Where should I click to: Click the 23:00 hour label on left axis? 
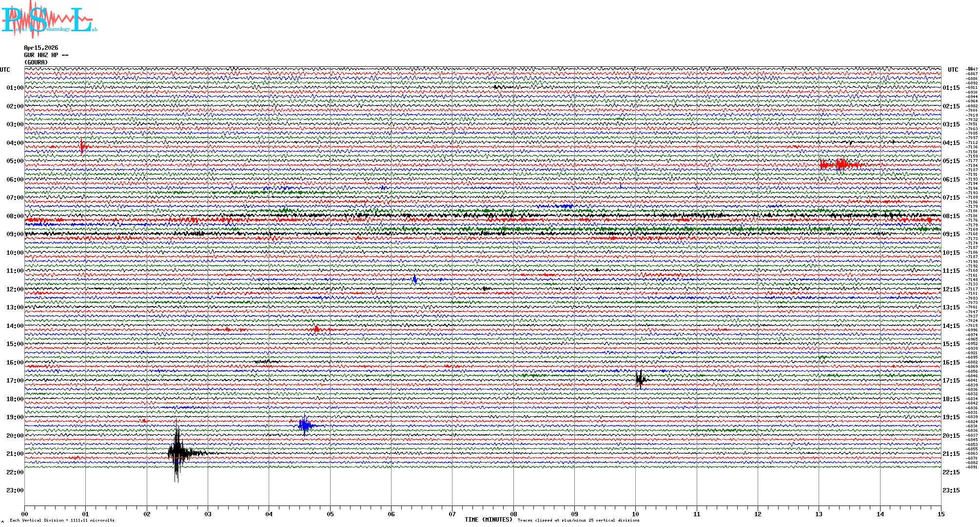click(x=15, y=490)
